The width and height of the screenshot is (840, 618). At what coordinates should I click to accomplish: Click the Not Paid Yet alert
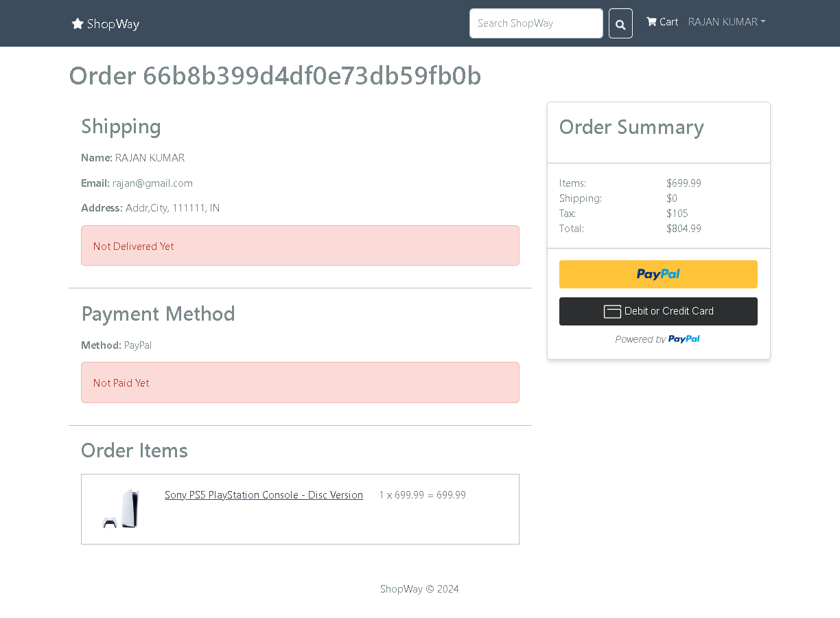[x=300, y=382]
